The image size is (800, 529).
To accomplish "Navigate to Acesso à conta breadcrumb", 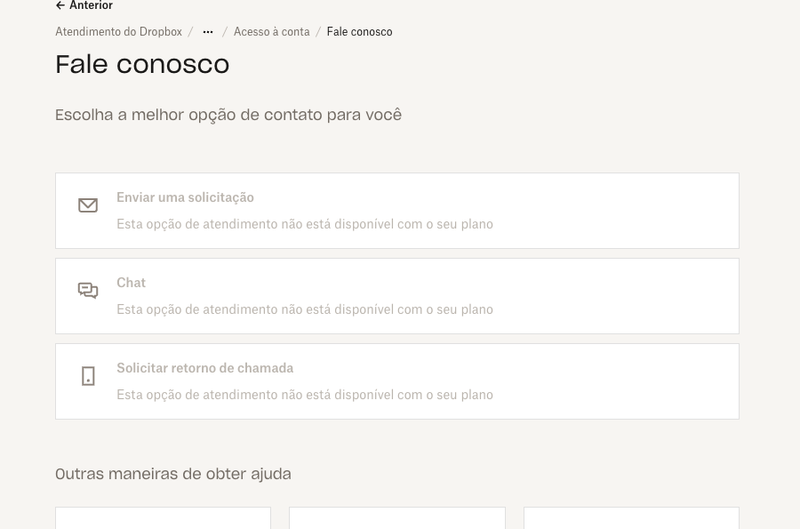I will pos(272,32).
